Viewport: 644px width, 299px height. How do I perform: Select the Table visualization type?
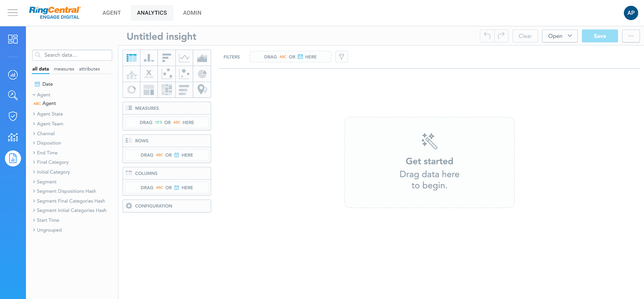132,58
